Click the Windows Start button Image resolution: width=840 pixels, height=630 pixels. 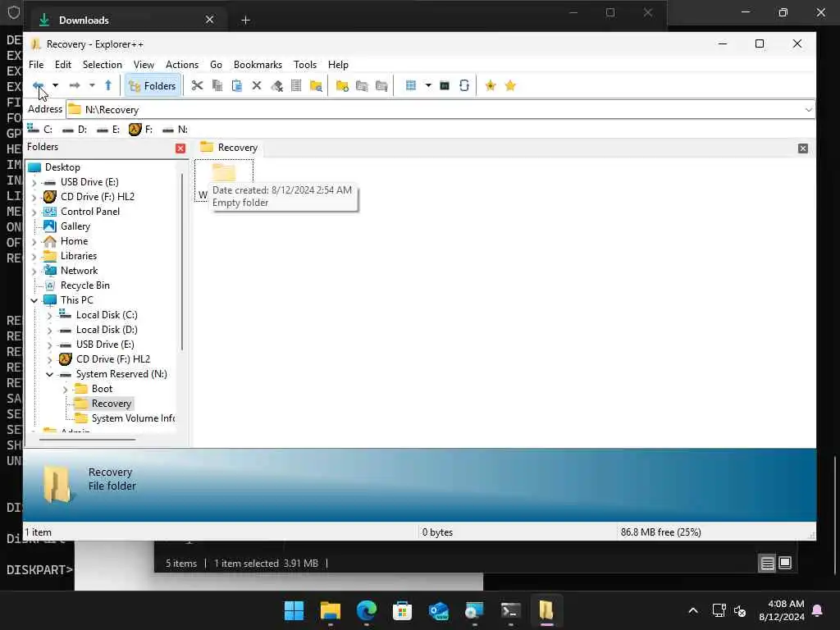(294, 610)
